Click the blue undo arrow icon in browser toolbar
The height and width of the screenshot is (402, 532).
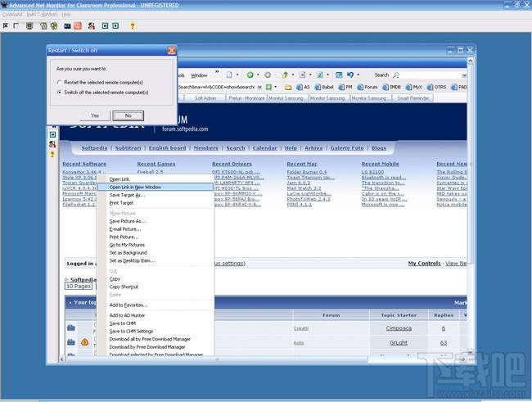(350, 75)
